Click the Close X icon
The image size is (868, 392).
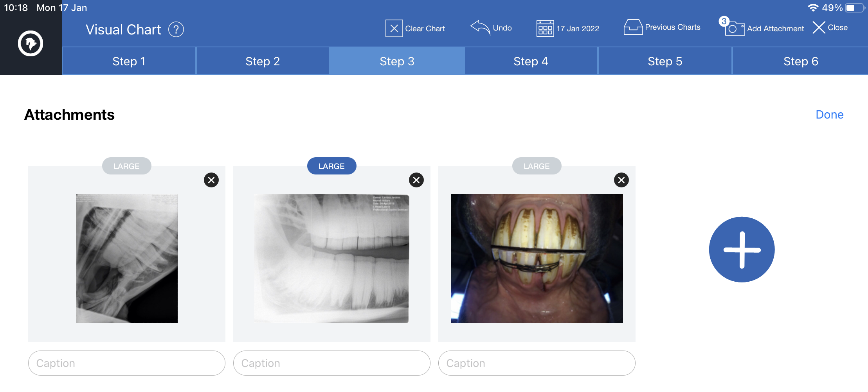pos(819,27)
